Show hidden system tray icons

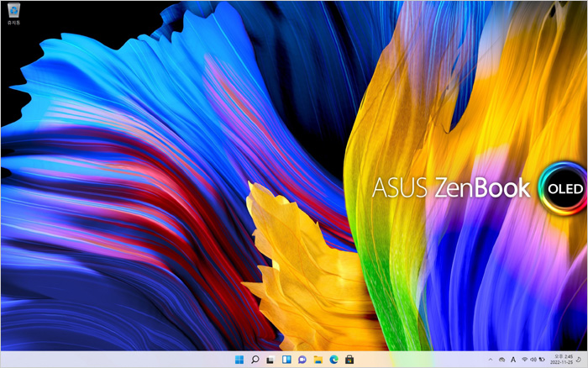pyautogui.click(x=490, y=360)
